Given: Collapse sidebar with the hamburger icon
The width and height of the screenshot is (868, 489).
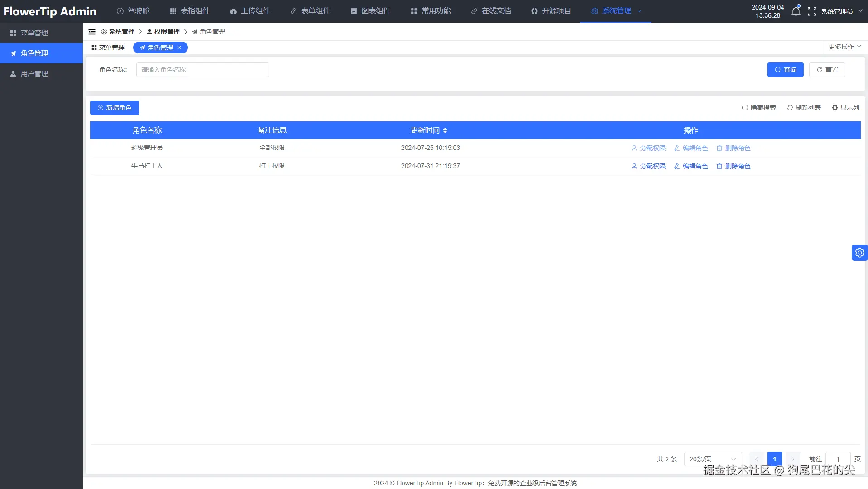Looking at the screenshot, I should coord(92,32).
